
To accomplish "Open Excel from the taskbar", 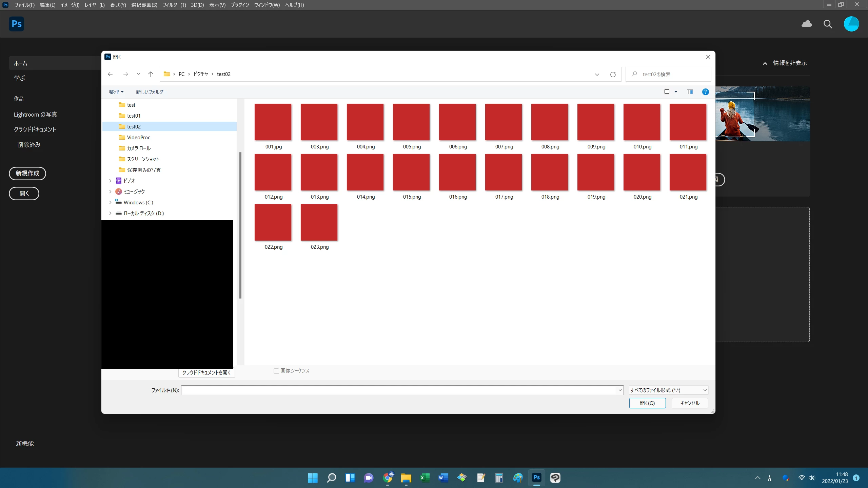I will [x=425, y=478].
